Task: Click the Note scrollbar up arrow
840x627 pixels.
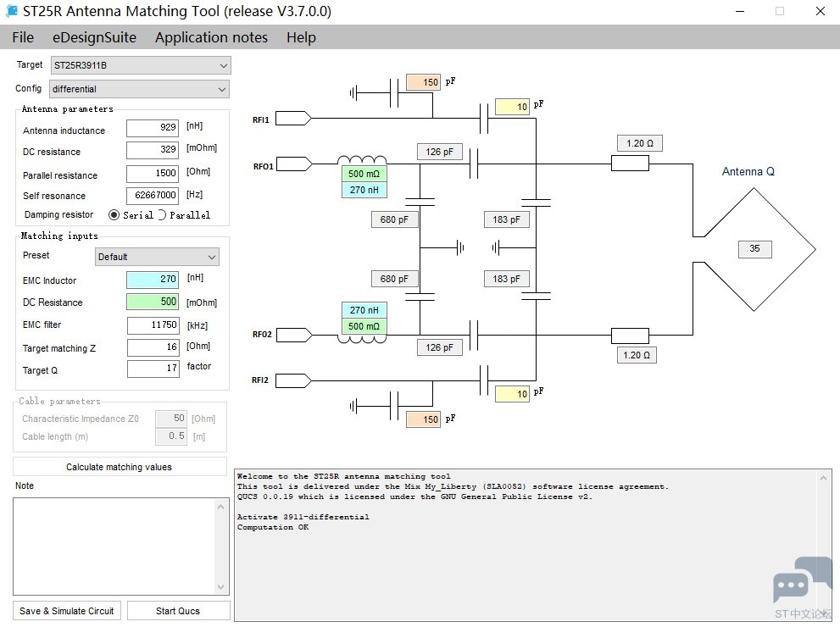Action: [x=220, y=507]
